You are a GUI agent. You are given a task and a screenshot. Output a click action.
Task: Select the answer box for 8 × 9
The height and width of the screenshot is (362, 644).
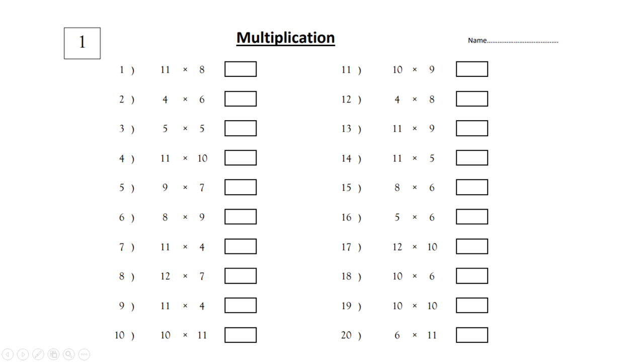pos(240,216)
